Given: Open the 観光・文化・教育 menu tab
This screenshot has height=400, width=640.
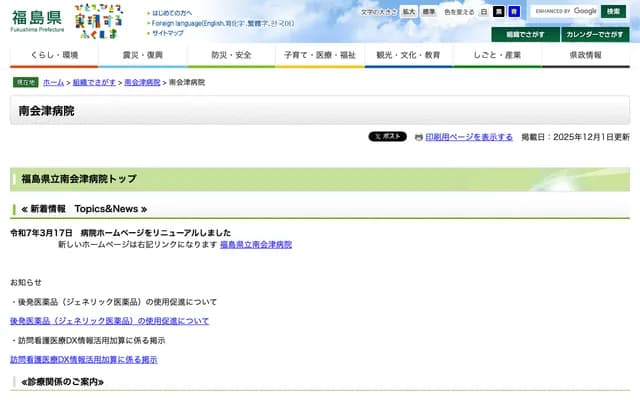Looking at the screenshot, I should [x=409, y=56].
